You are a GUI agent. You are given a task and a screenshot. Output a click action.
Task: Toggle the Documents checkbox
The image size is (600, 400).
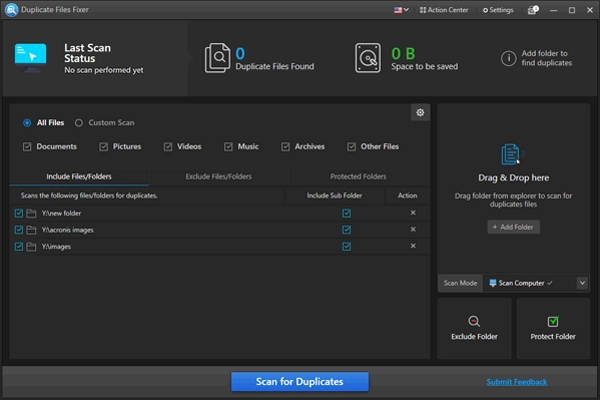pyautogui.click(x=27, y=147)
